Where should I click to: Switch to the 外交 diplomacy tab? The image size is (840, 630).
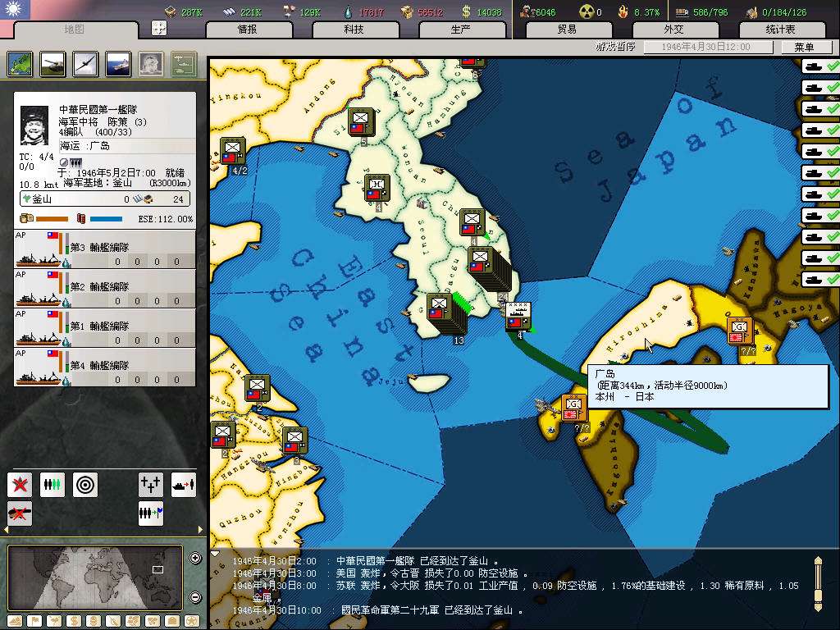pyautogui.click(x=673, y=30)
